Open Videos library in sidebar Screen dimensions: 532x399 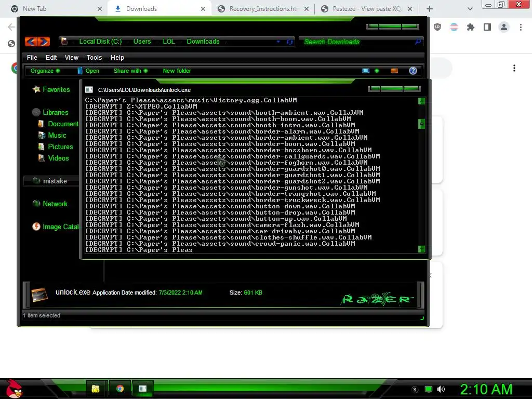[x=54, y=158]
